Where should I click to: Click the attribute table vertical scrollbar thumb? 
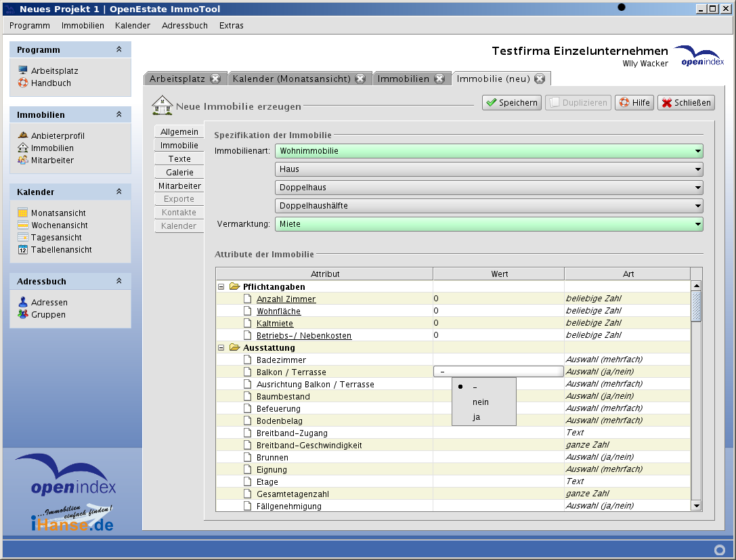coord(696,306)
